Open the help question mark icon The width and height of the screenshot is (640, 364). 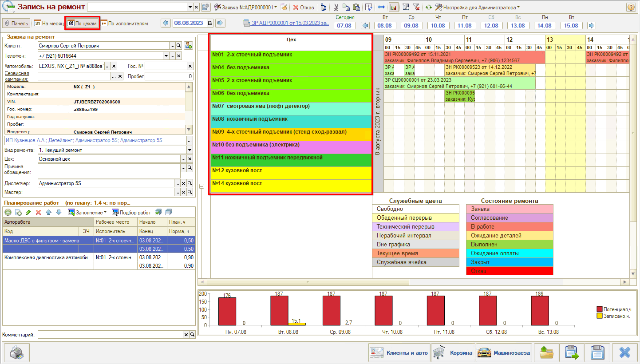[630, 7]
